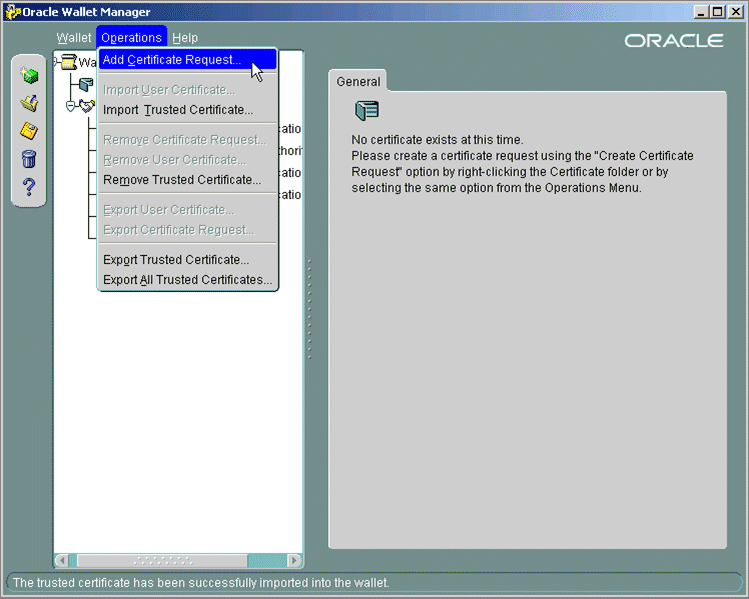Screen dimensions: 749x599
Task: Click the horizontal scrollbar thumb
Action: point(162,560)
